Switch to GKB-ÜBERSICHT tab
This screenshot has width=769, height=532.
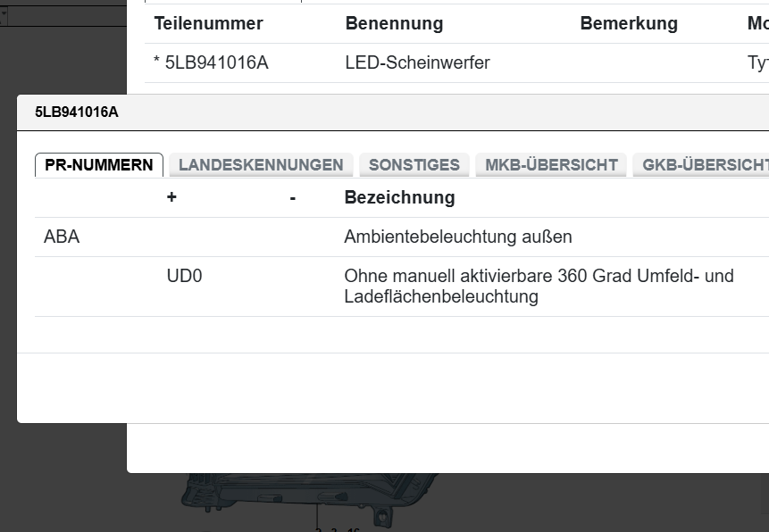click(x=704, y=165)
